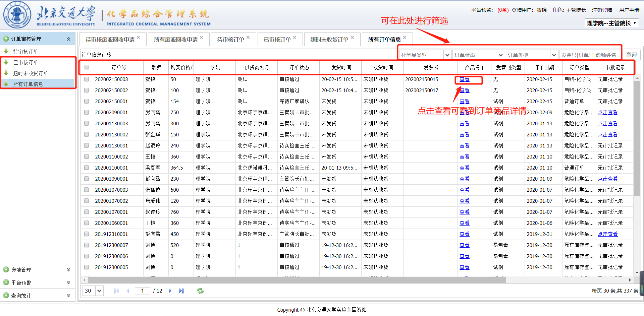The width and height of the screenshot is (644, 316).
Task: Jump to the last page icon
Action: 181,291
